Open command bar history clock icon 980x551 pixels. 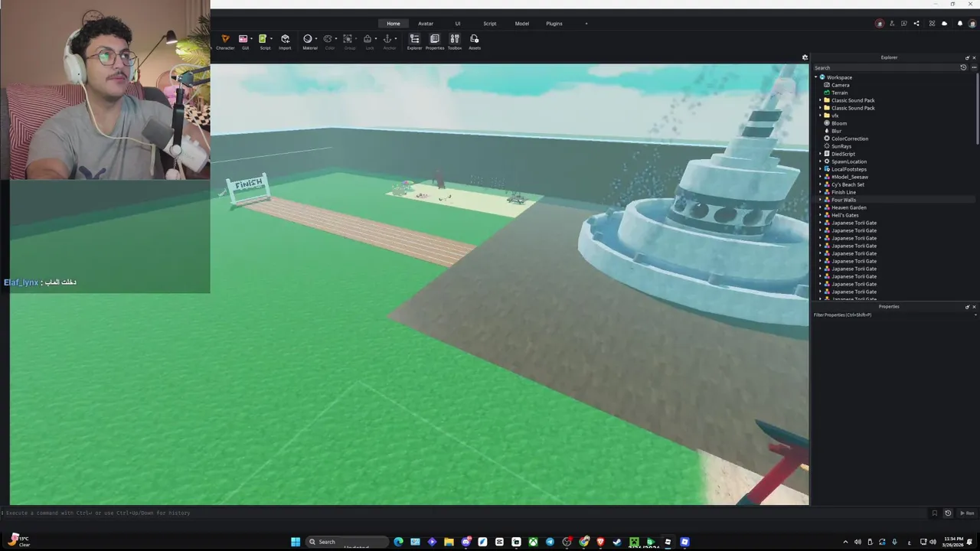[x=948, y=514]
